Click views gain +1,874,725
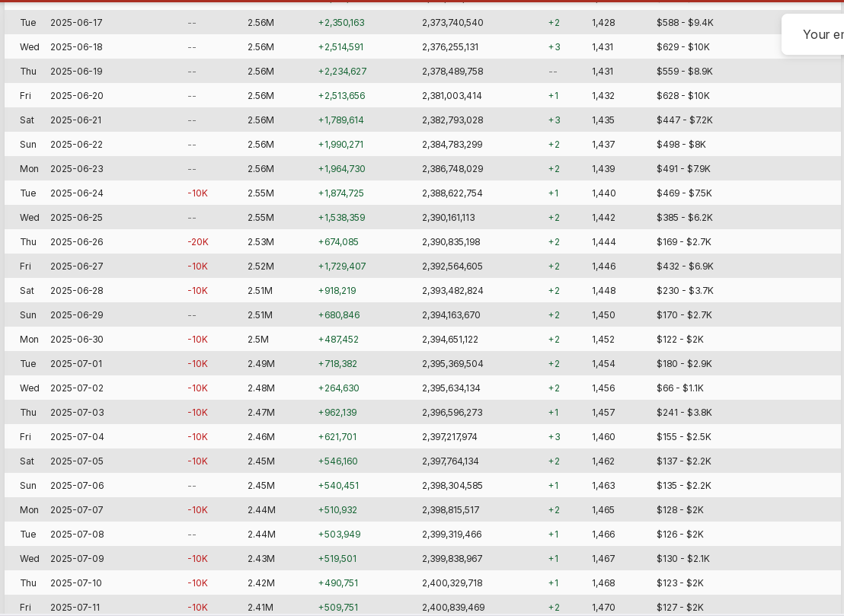The height and width of the screenshot is (616, 844). [x=341, y=193]
